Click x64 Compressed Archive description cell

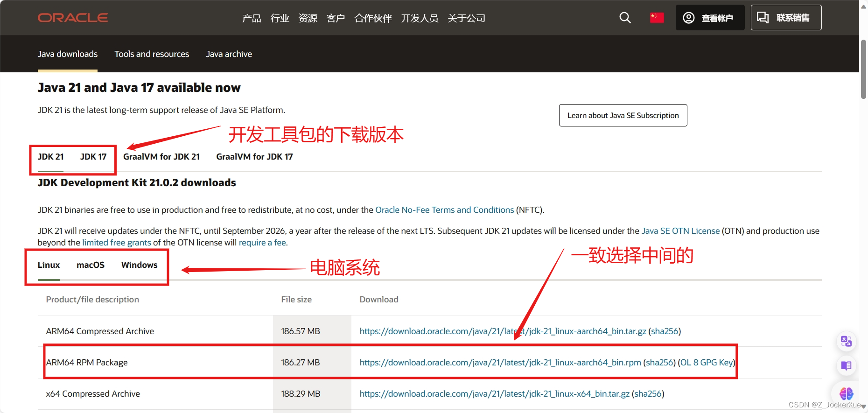tap(93, 394)
